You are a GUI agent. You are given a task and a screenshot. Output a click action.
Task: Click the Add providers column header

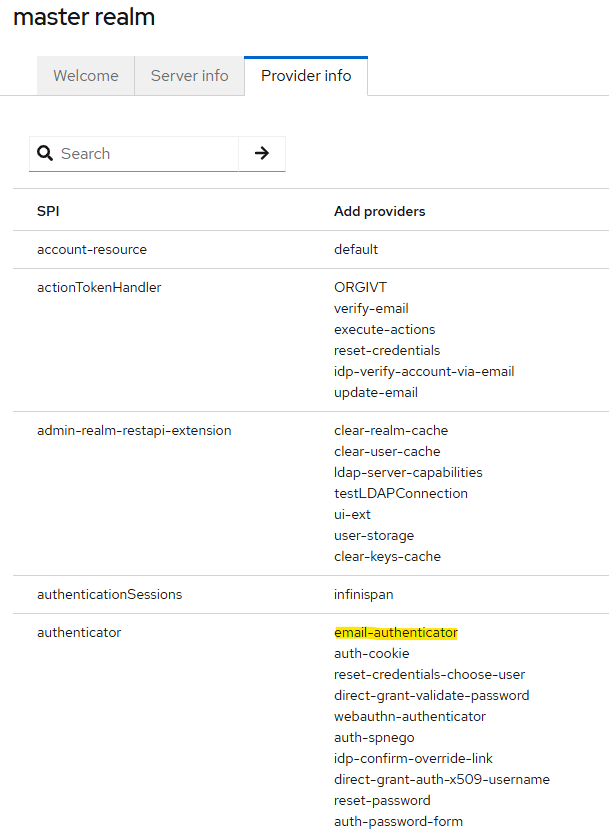379,211
